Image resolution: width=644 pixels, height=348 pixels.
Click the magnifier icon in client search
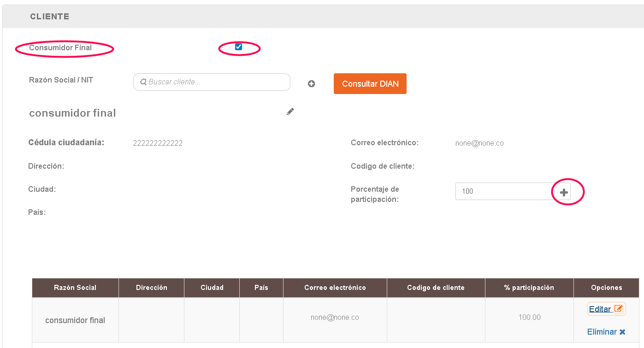click(143, 82)
